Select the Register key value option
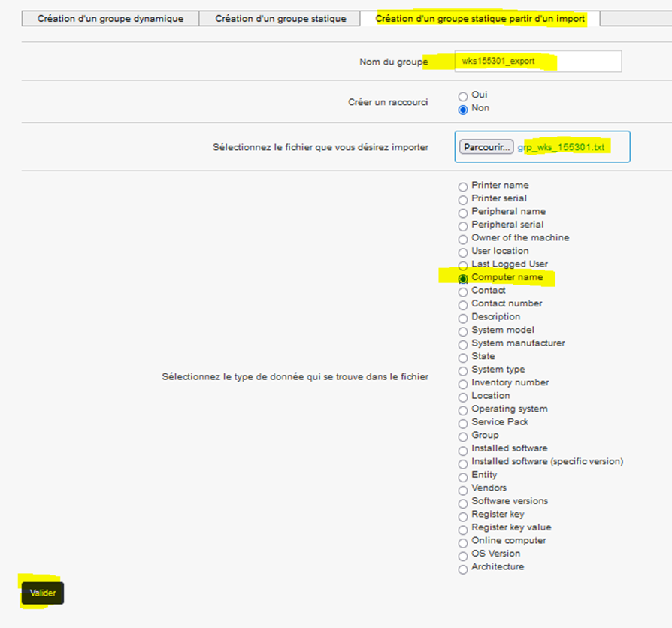Image resolution: width=672 pixels, height=628 pixels. (463, 529)
